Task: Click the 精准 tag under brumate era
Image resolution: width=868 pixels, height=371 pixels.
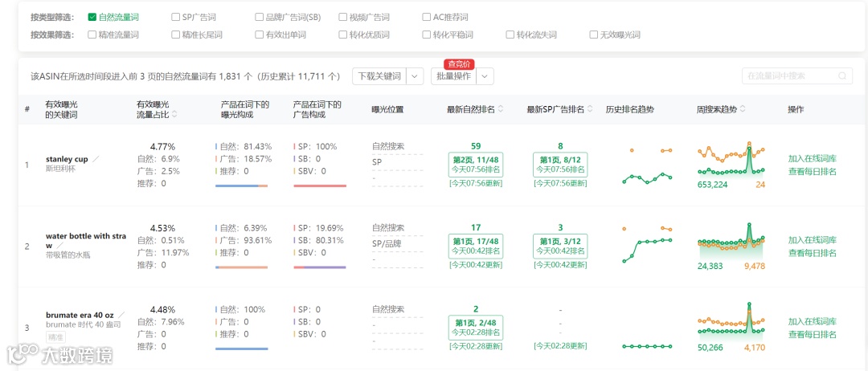Action: tap(55, 336)
